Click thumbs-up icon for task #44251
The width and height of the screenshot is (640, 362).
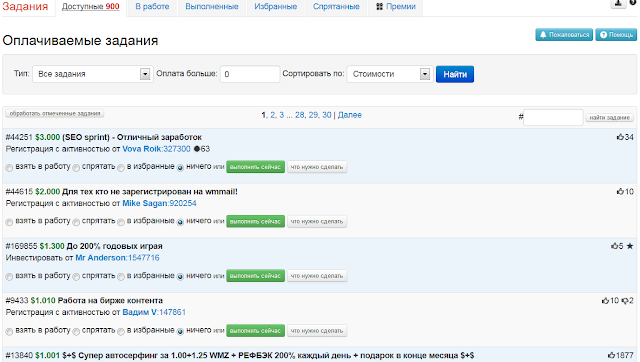pyautogui.click(x=620, y=137)
